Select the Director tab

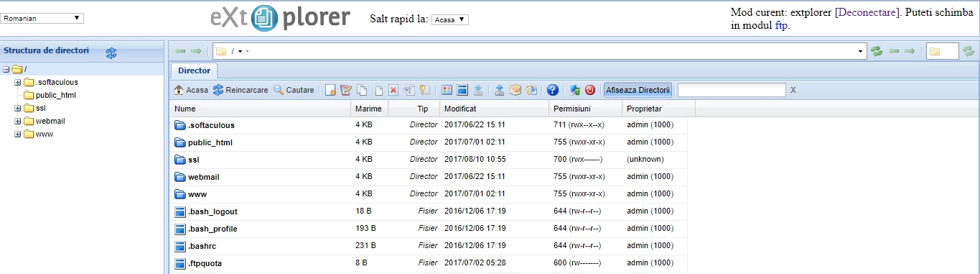click(194, 70)
